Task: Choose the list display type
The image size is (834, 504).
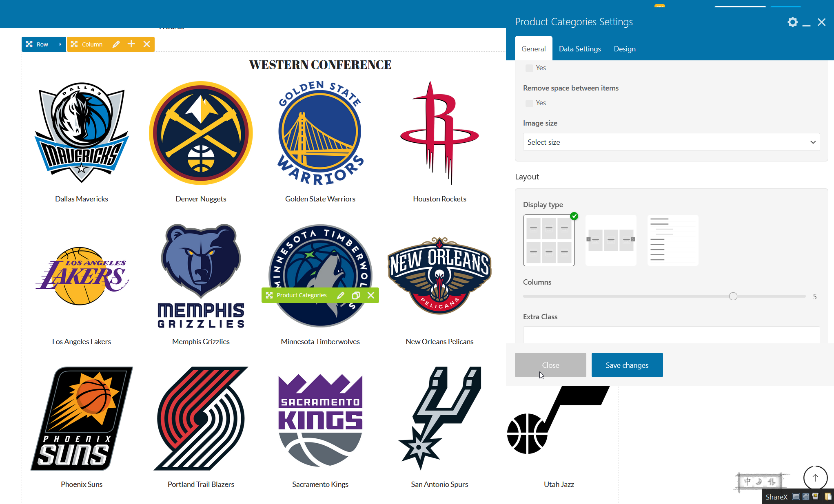Action: [x=673, y=240]
